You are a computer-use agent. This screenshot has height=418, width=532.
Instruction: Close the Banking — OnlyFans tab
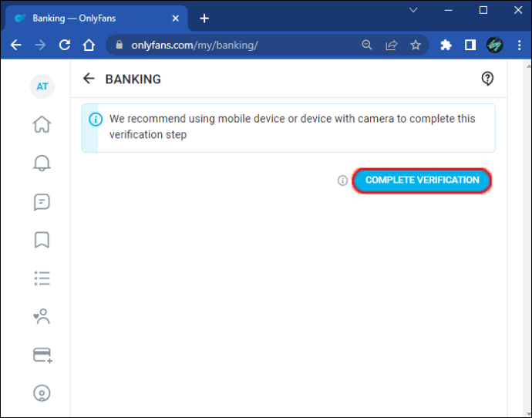click(176, 19)
